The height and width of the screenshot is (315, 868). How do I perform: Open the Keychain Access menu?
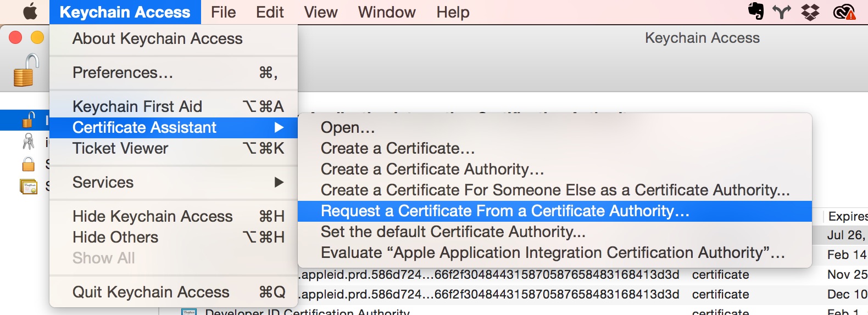pos(125,12)
